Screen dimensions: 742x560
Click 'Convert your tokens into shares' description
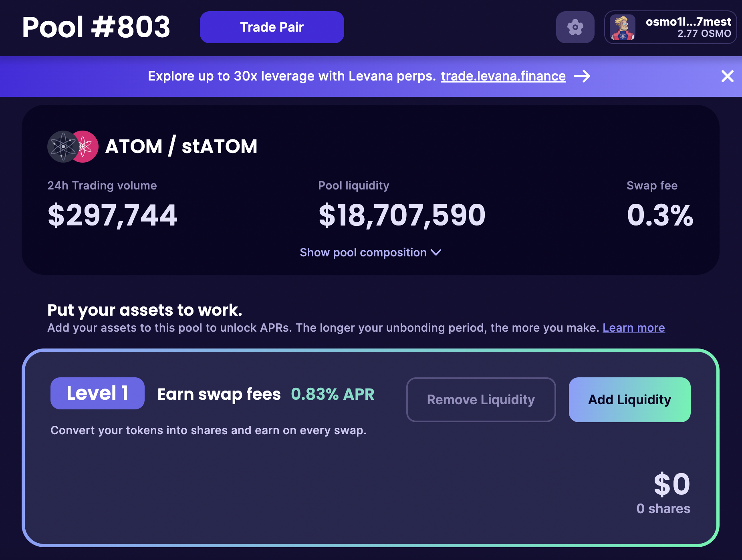coord(208,430)
